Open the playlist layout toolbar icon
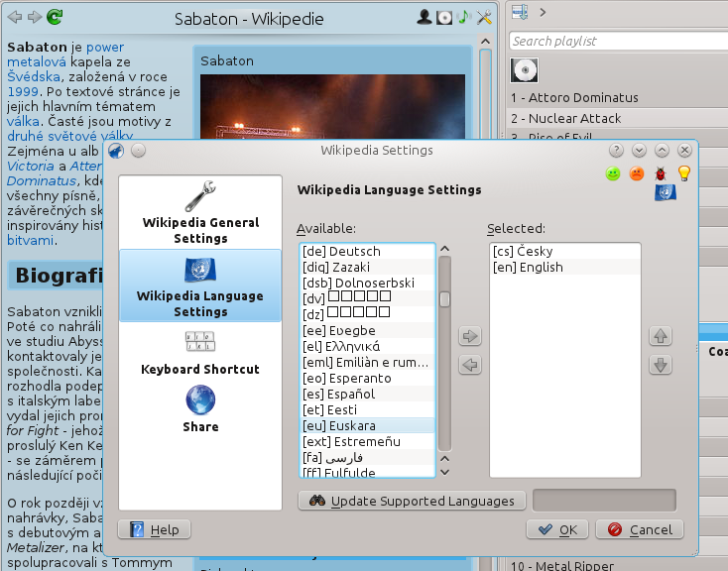 click(x=520, y=12)
